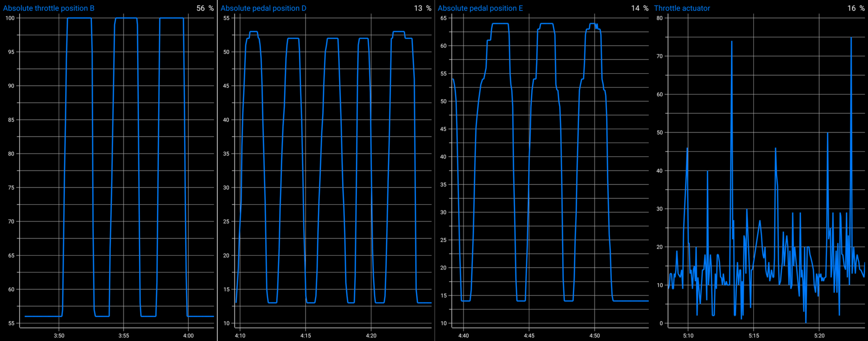This screenshot has height=341, width=868.
Task: Click the 80 label on Throttle actuator axis
Action: (x=660, y=18)
